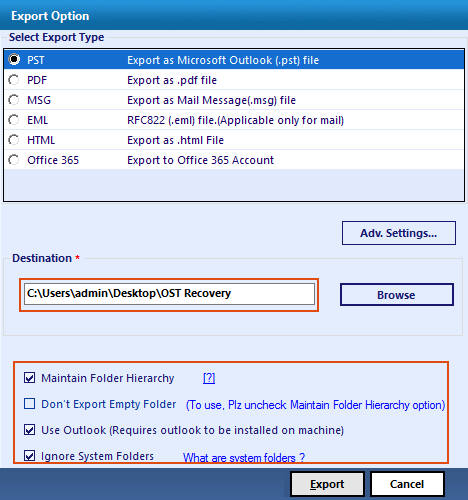
Task: Click the Export button
Action: [327, 484]
